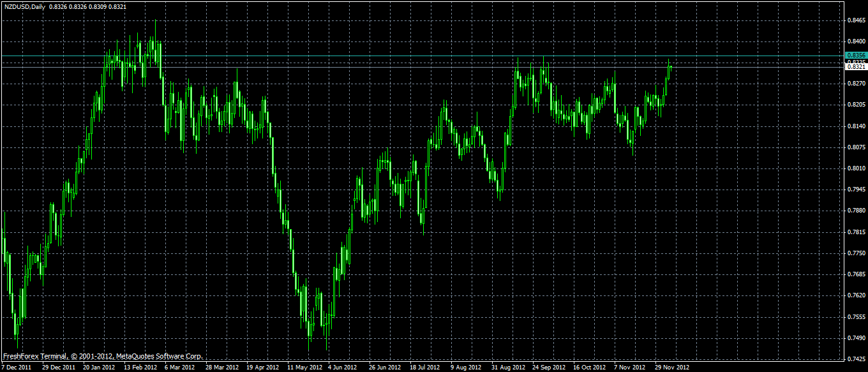Click the 6 Mar 2012 date label
Screen dimensions: 868x372
click(x=179, y=368)
